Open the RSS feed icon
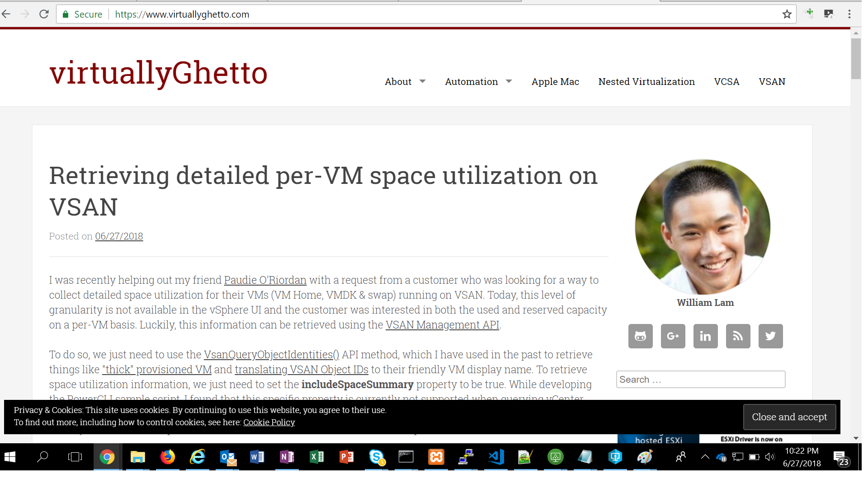 738,336
